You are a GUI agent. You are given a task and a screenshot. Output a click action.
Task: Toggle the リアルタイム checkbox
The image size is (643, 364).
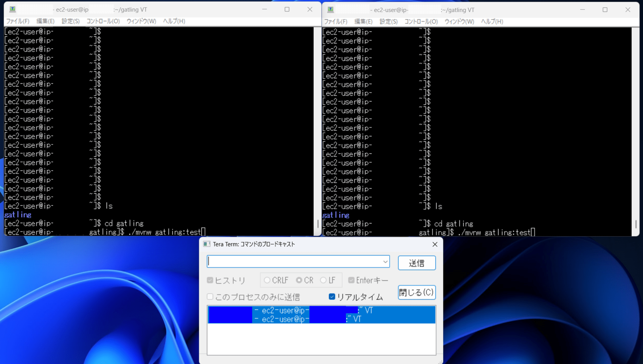pyautogui.click(x=332, y=297)
